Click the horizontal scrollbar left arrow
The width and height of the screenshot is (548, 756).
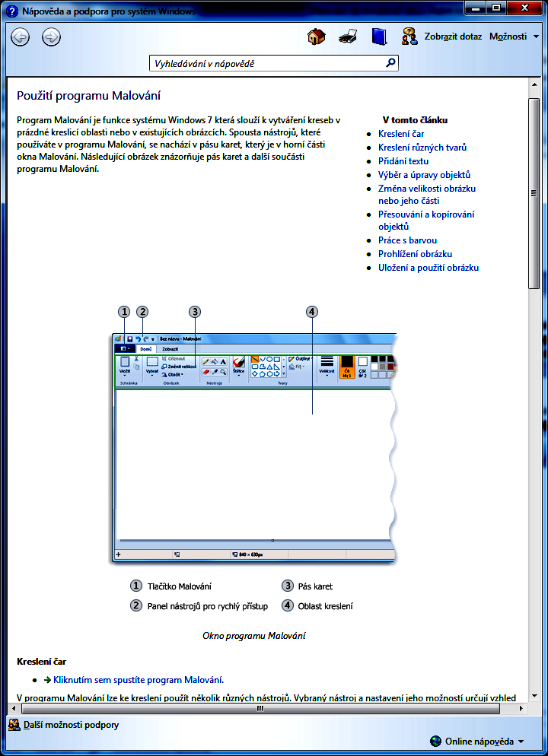(13, 708)
